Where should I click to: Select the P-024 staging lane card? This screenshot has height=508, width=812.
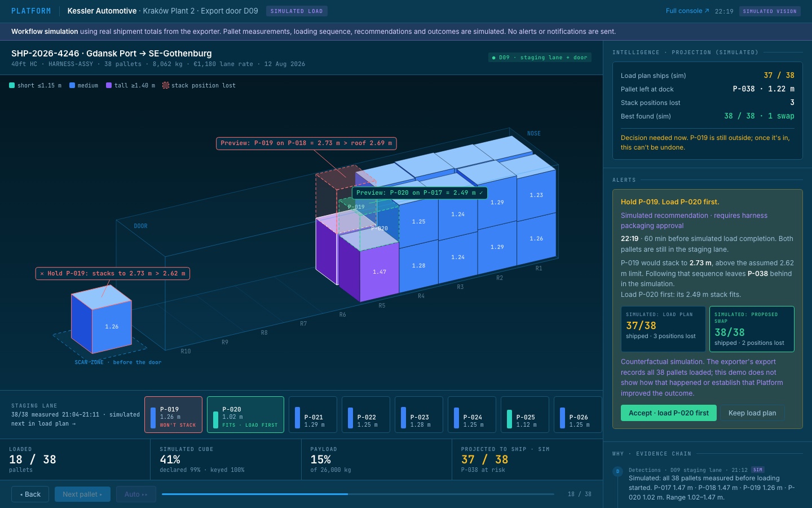(x=472, y=415)
